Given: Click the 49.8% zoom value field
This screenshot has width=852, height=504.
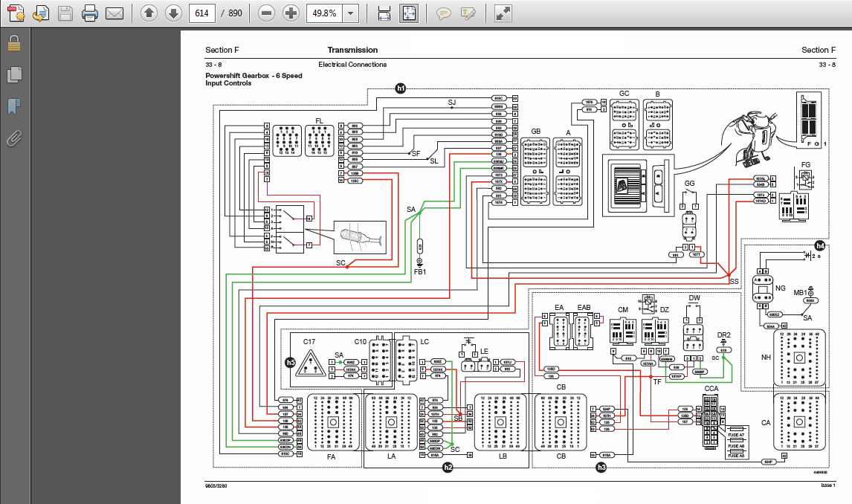Looking at the screenshot, I should point(325,13).
